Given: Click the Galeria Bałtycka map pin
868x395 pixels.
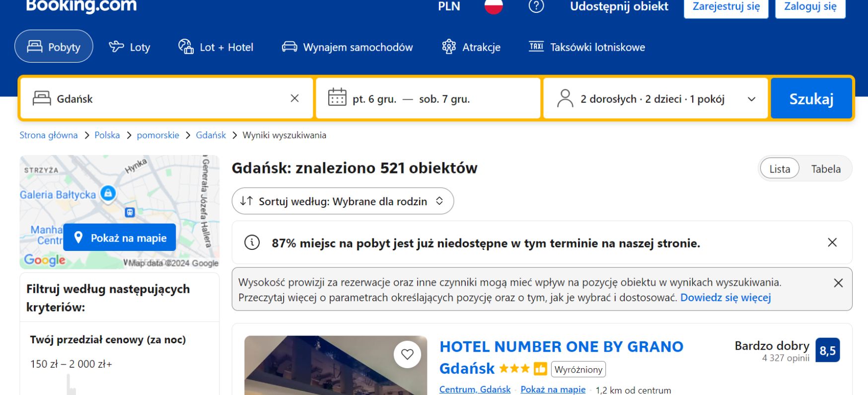Looking at the screenshot, I should [x=108, y=193].
